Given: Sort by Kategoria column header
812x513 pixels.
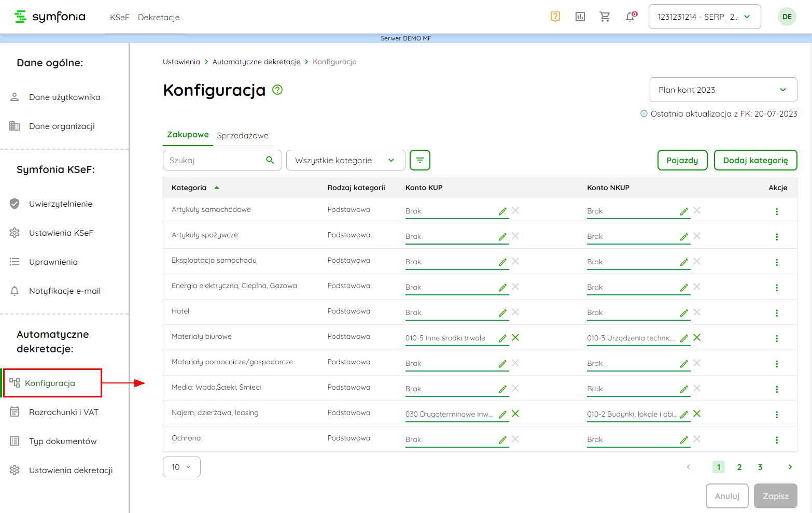Looking at the screenshot, I should point(195,188).
